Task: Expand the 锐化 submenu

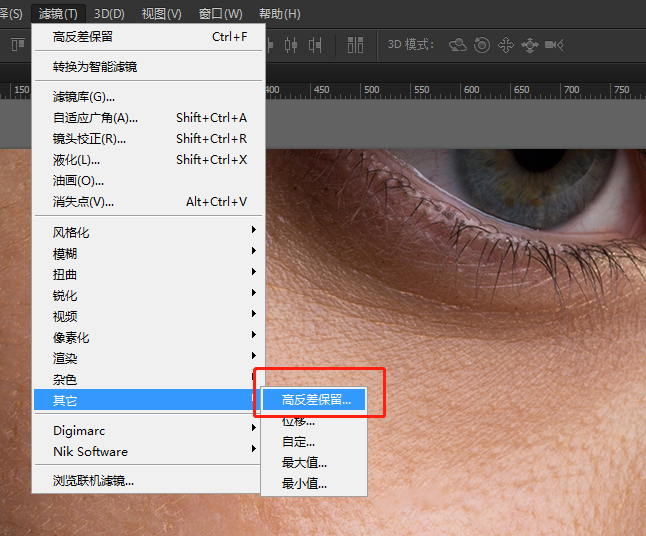Action: tap(148, 295)
